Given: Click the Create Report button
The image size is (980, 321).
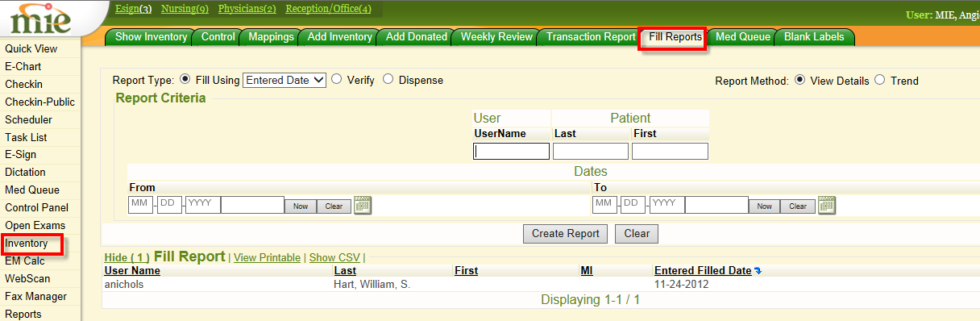Looking at the screenshot, I should [566, 234].
